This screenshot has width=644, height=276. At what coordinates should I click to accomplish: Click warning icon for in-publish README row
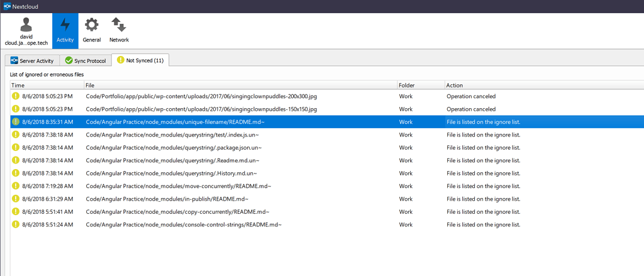point(16,199)
